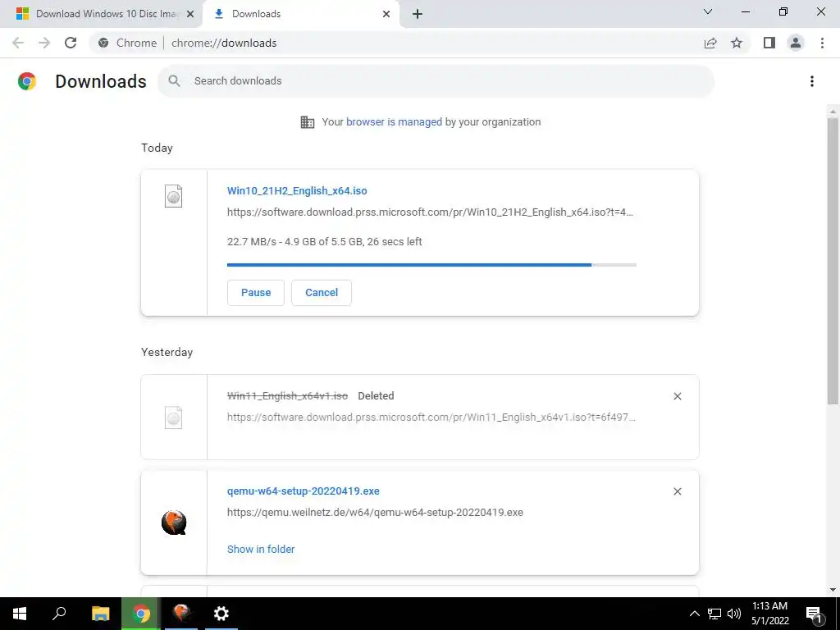840x630 pixels.
Task: Open Chrome's three-dot menu in toolbar
Action: [x=822, y=43]
